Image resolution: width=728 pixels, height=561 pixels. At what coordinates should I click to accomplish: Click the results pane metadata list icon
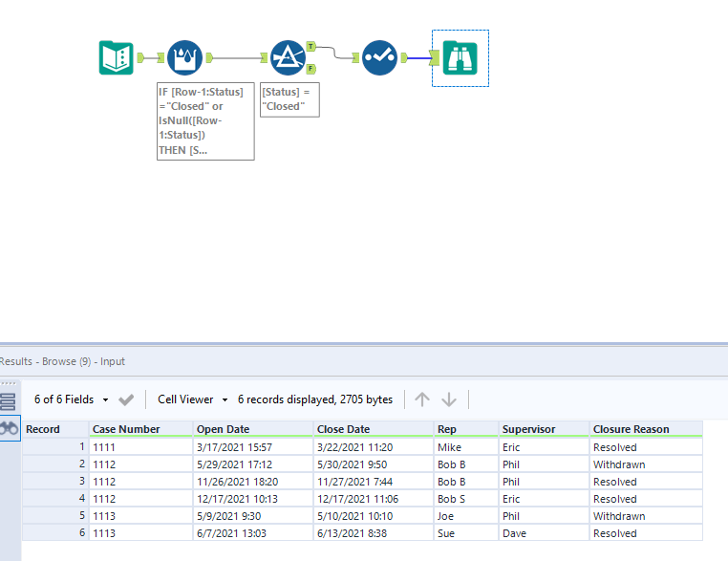pos(9,401)
